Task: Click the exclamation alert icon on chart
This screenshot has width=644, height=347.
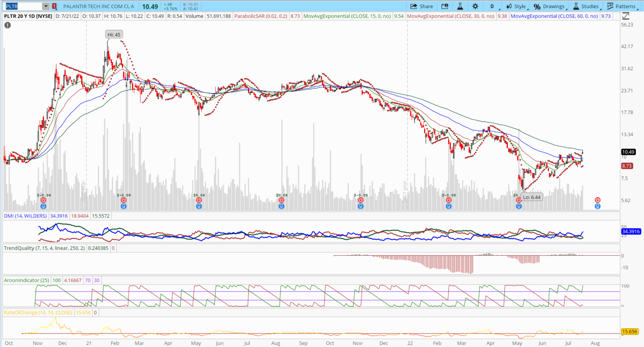Action: 7,25
